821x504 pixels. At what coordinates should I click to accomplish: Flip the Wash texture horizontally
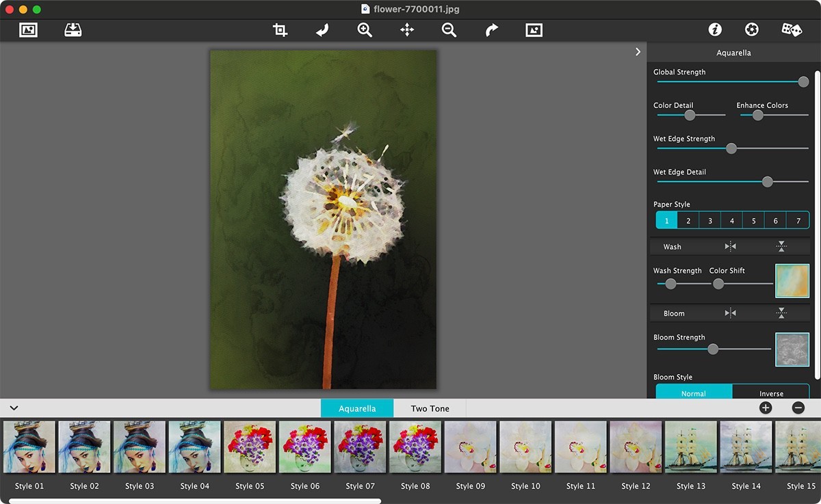point(731,246)
